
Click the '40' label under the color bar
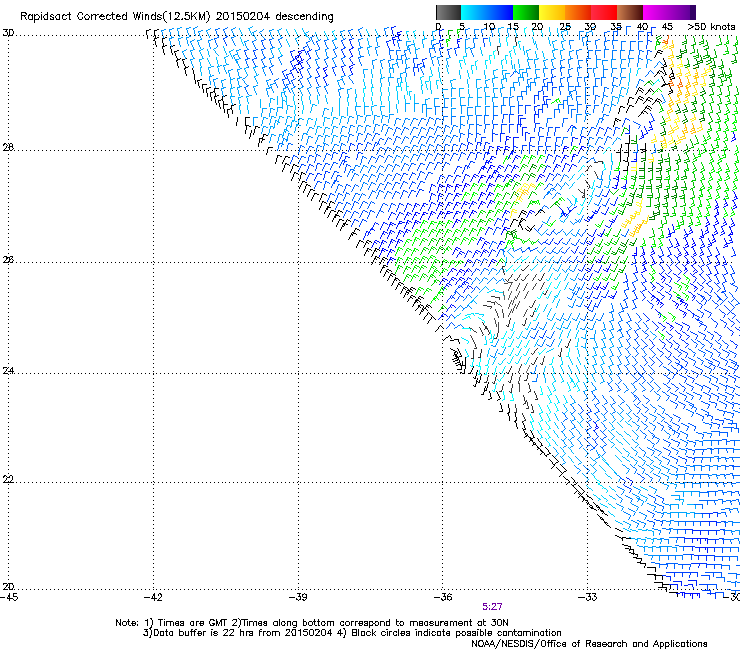point(642,27)
